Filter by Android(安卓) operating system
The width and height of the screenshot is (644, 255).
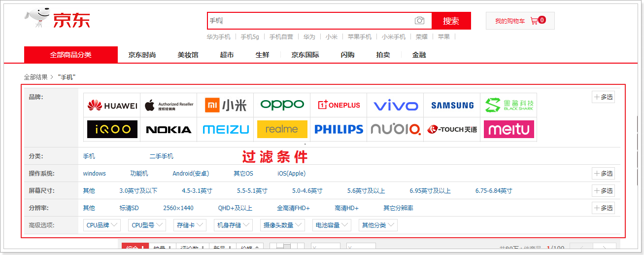coord(191,174)
